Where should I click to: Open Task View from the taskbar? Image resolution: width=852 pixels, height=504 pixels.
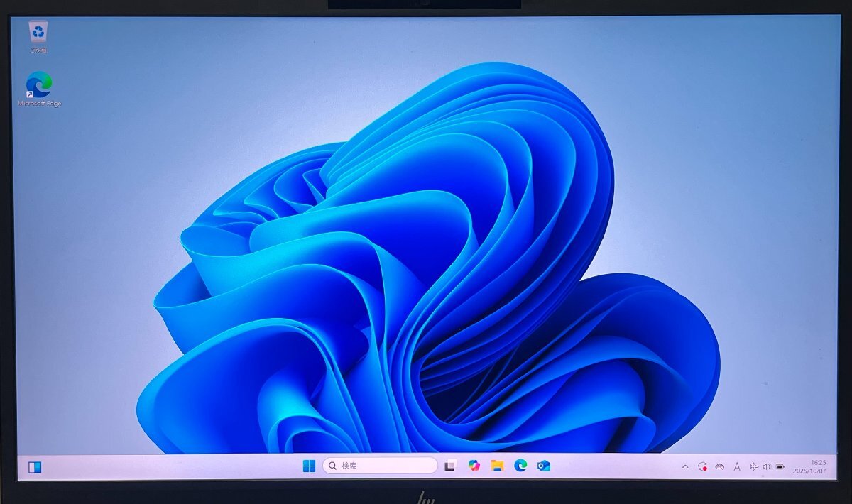click(449, 466)
